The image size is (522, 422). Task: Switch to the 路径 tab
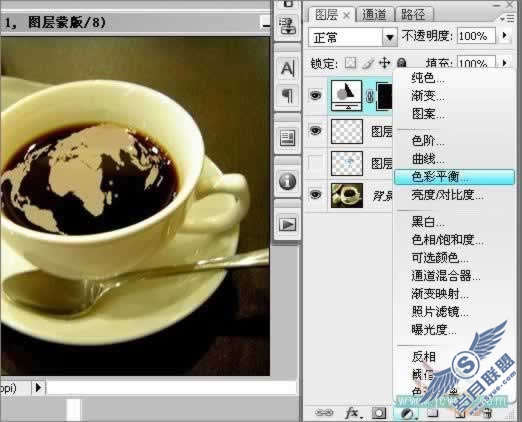(x=413, y=15)
